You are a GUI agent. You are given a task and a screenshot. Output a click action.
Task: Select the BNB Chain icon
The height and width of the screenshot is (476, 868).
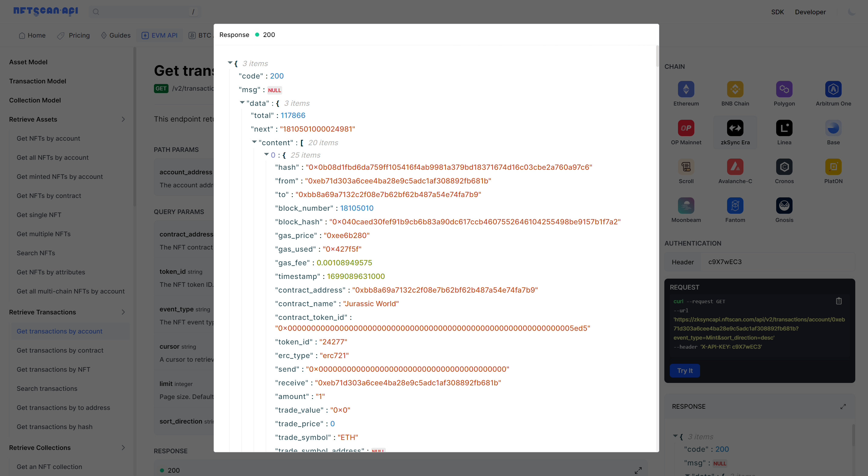pos(735,89)
